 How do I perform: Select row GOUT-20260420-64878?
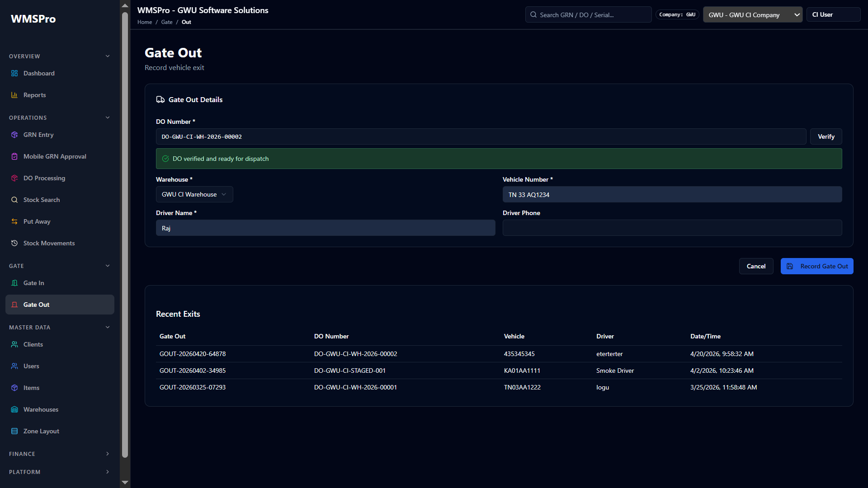tap(499, 354)
